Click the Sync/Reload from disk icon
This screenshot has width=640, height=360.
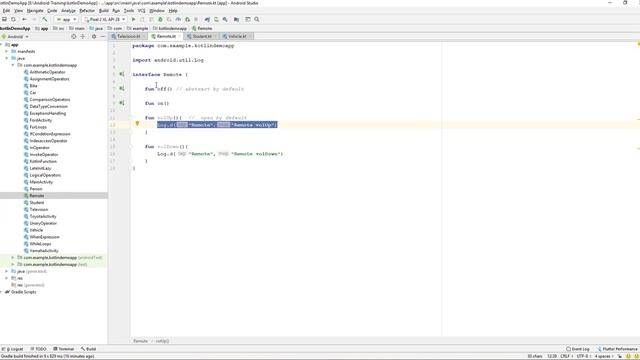(13, 19)
